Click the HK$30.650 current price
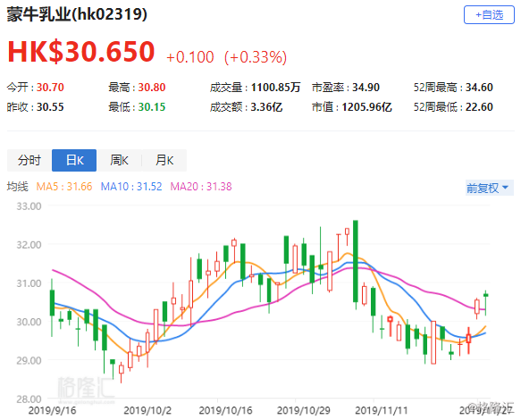Viewport: 521px width, 420px height. coord(81,52)
